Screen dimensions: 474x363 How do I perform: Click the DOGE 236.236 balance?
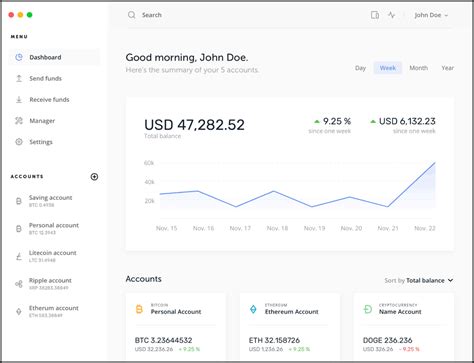(x=387, y=340)
